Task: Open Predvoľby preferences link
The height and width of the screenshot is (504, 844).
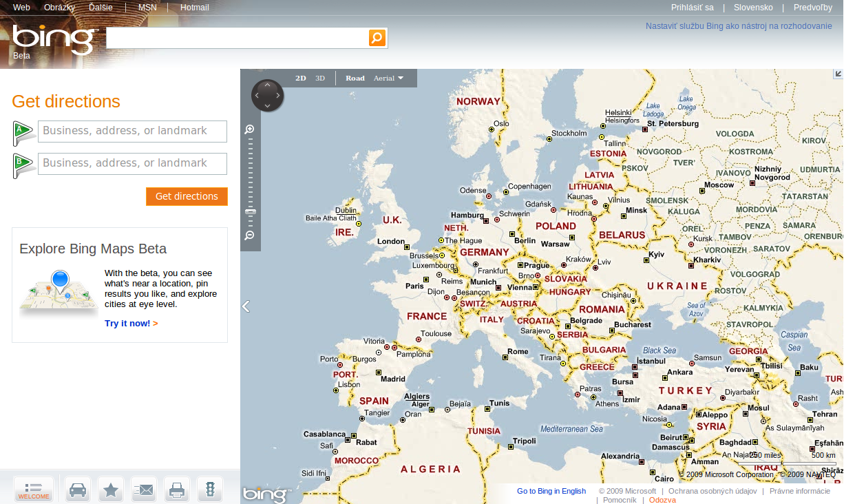Action: (813, 8)
